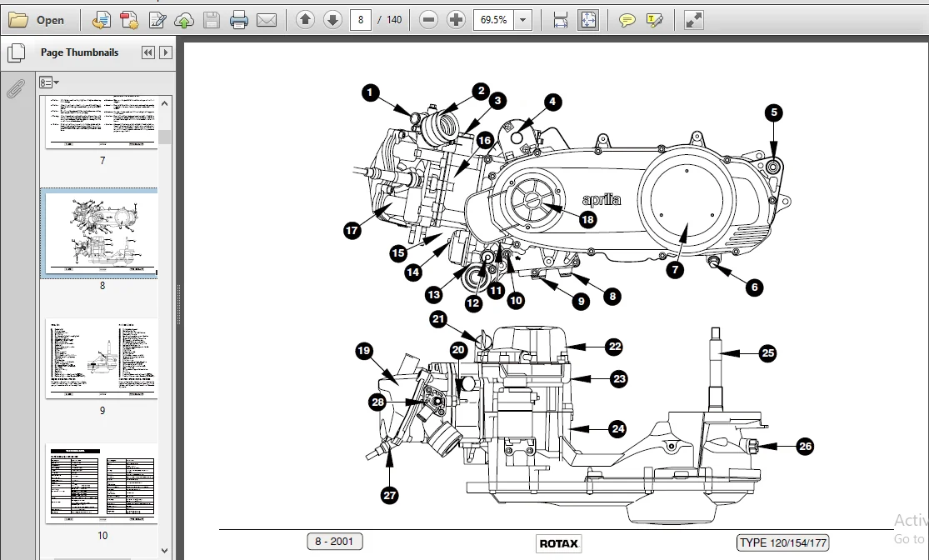
Task: Click the 69.5% zoom value field
Action: click(493, 20)
